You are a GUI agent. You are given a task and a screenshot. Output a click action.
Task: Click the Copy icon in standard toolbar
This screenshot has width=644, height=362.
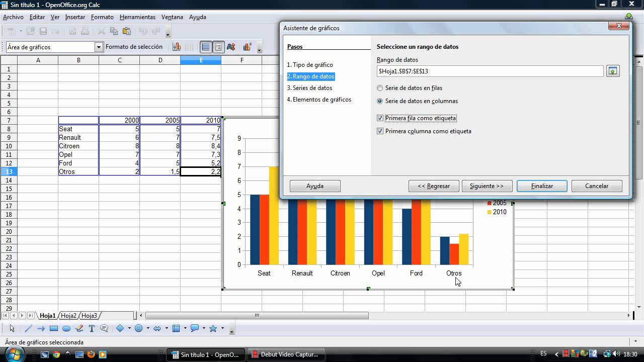[114, 31]
